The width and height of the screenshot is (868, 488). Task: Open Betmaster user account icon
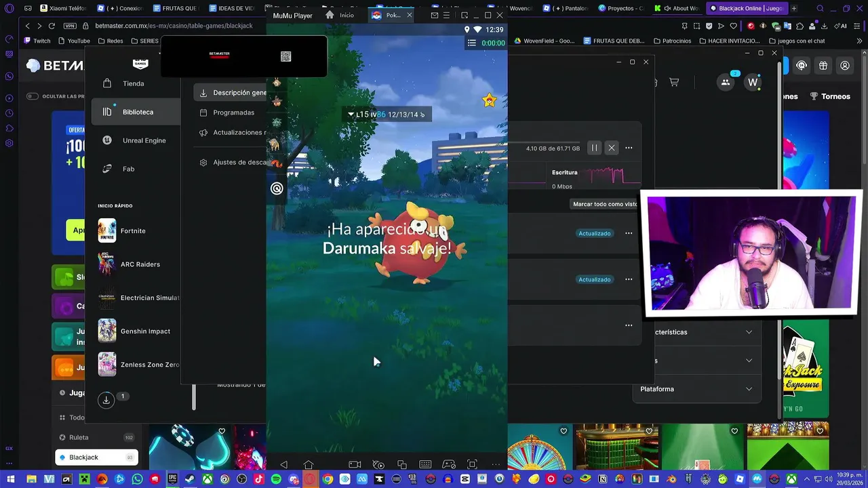click(845, 66)
